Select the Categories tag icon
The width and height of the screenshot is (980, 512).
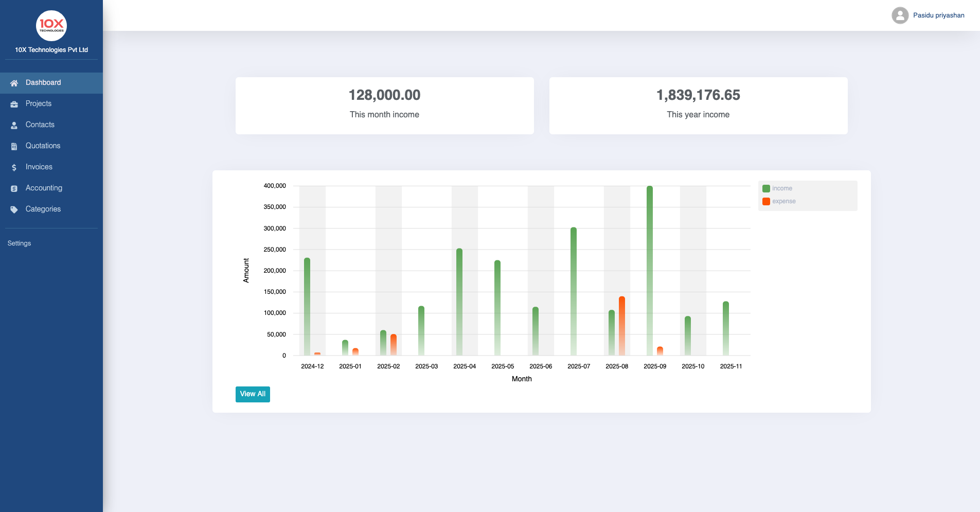click(x=13, y=209)
